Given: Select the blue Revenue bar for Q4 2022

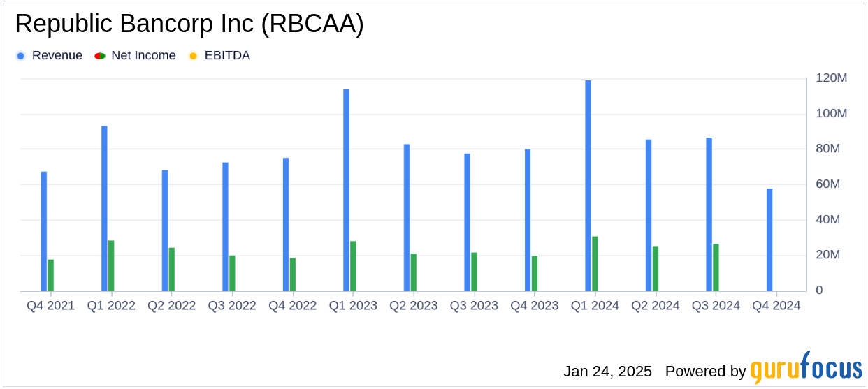Looking at the screenshot, I should [286, 224].
